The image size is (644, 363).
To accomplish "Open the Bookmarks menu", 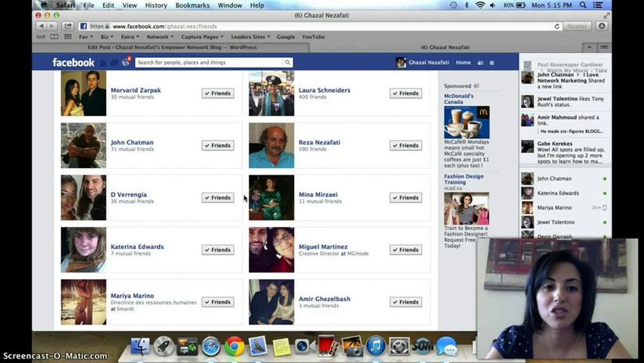I will [192, 5].
